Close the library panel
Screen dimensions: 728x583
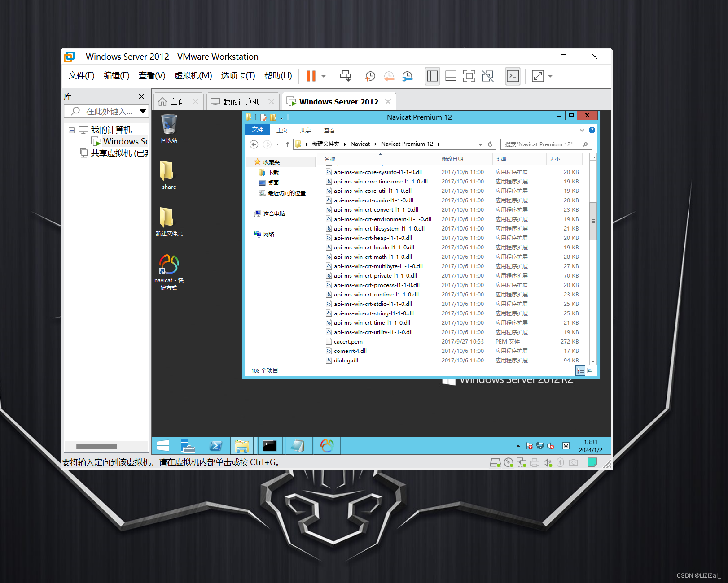tap(141, 96)
